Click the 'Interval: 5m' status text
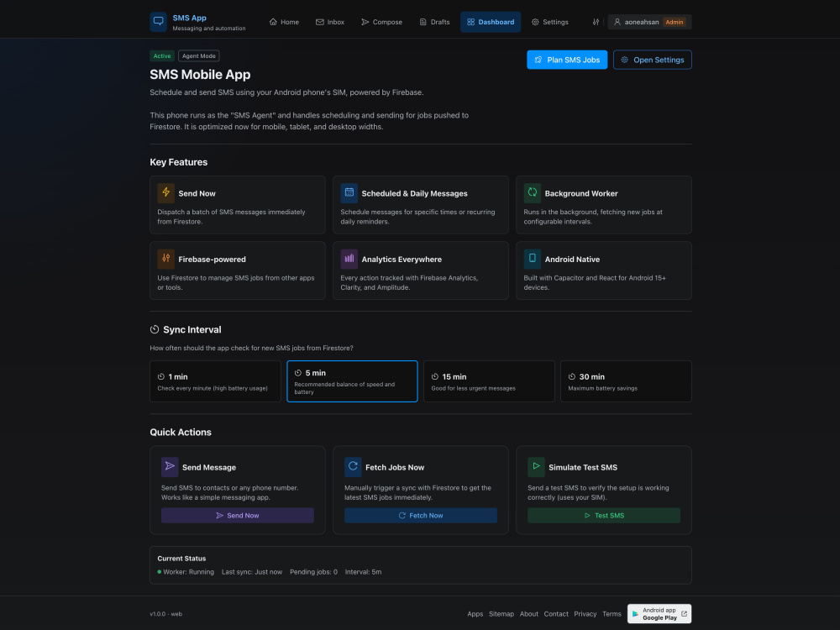This screenshot has width=840, height=630. pyautogui.click(x=363, y=571)
